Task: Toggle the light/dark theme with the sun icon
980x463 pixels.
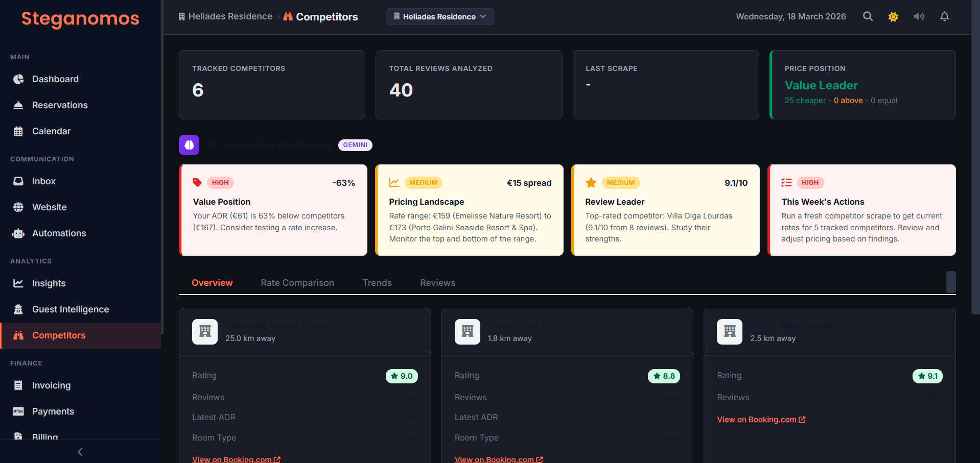Action: click(x=893, y=16)
